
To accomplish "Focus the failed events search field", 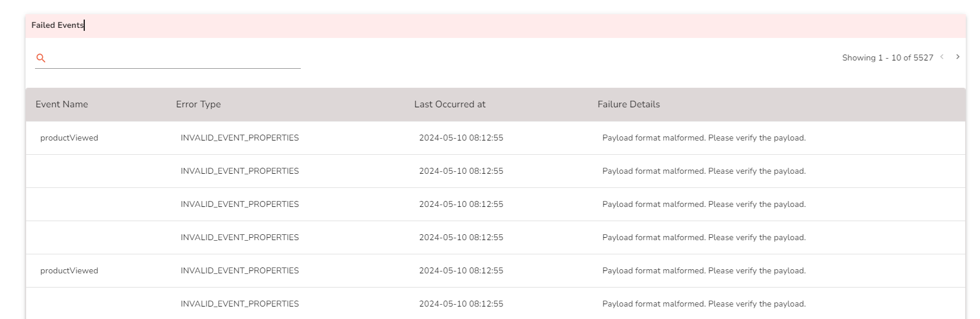I will (174, 58).
